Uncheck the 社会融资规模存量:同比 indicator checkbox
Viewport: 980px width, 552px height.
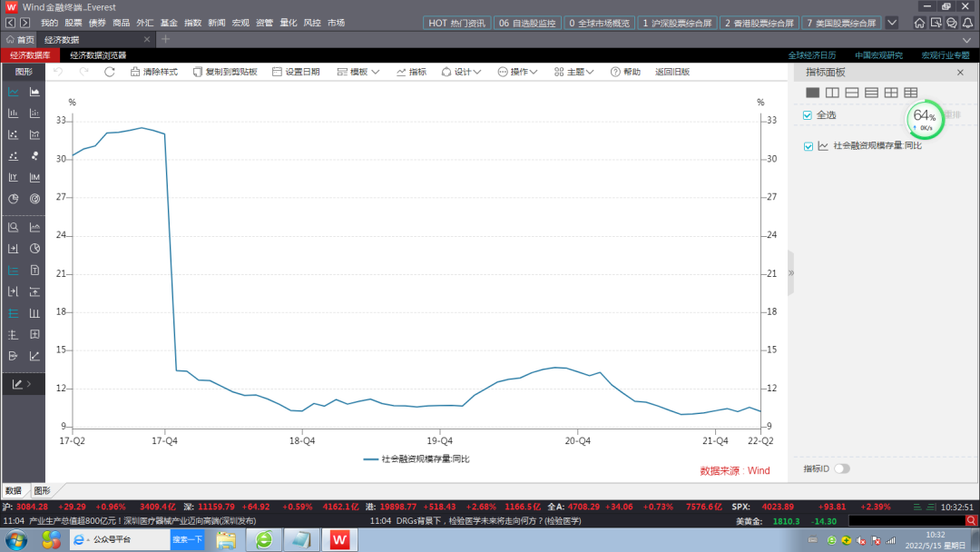pos(808,146)
